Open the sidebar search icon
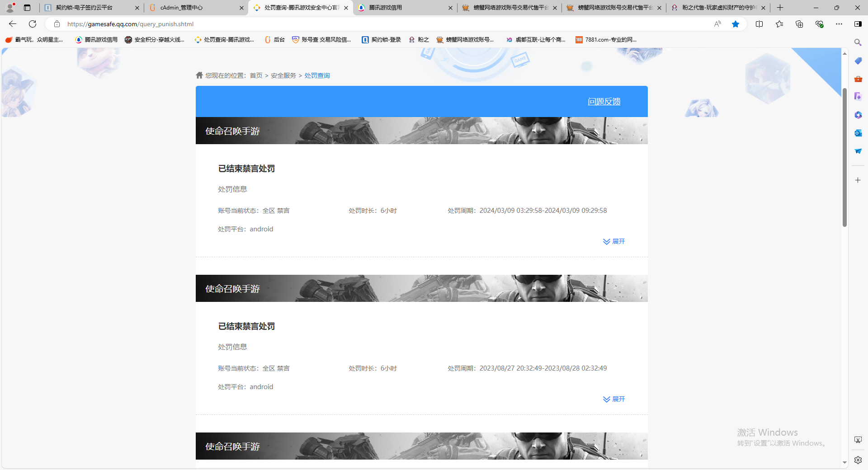This screenshot has width=868, height=470. point(858,42)
